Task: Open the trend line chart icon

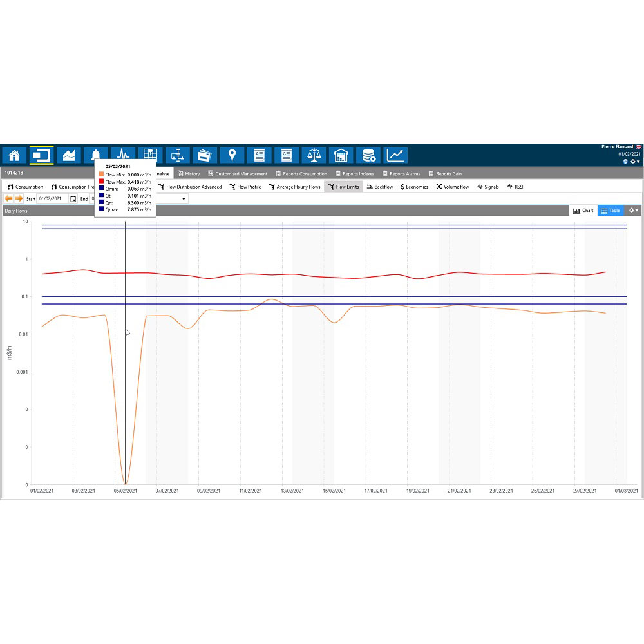Action: [395, 155]
